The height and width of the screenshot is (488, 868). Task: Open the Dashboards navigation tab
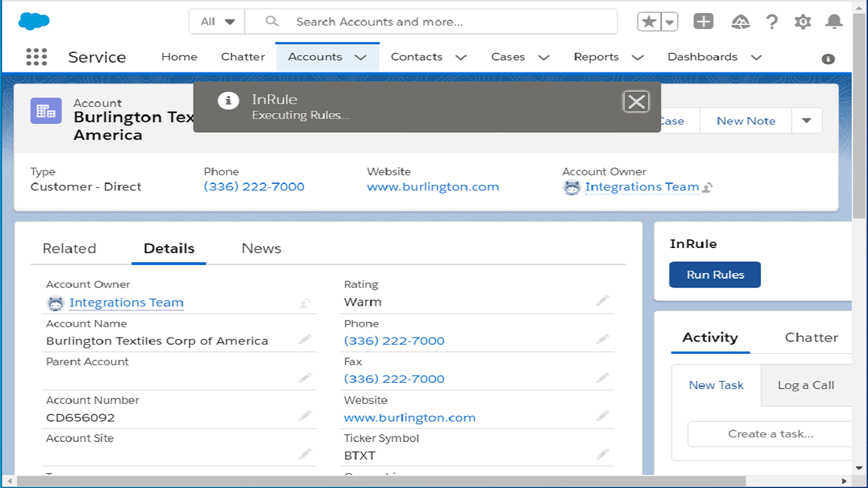point(703,57)
